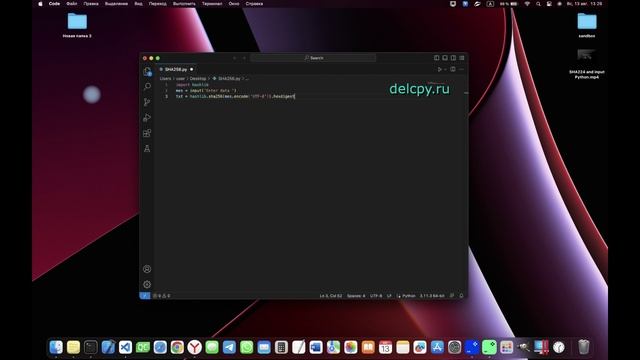The height and width of the screenshot is (360, 640).
Task: Open the Справка menu
Action: pyautogui.click(x=254, y=4)
